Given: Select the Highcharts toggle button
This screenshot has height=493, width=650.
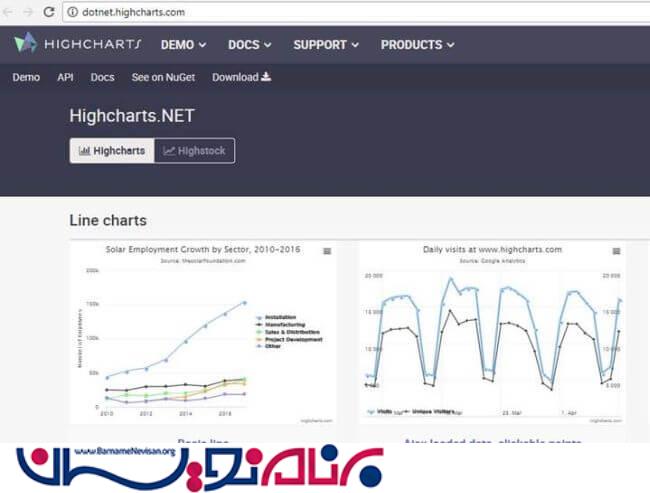Looking at the screenshot, I should (112, 151).
